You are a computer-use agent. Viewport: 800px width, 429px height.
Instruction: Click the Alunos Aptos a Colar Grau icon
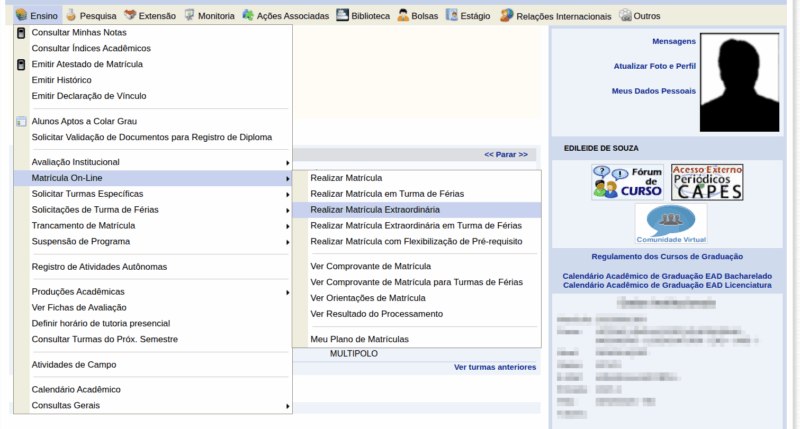point(21,121)
